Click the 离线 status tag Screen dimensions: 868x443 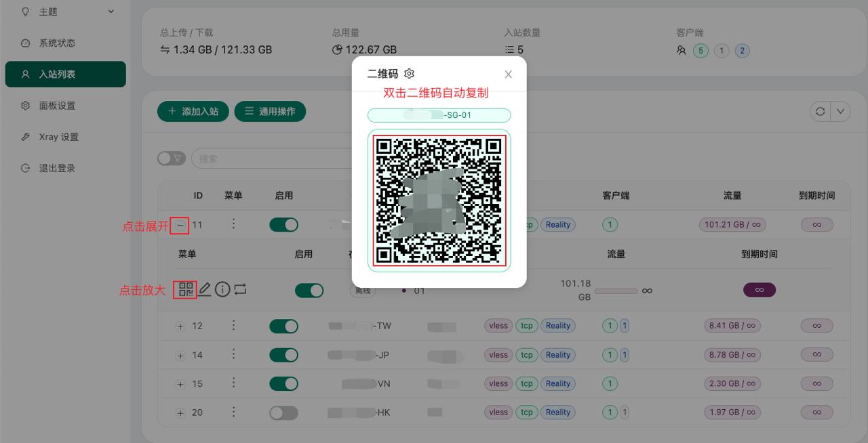(x=362, y=291)
